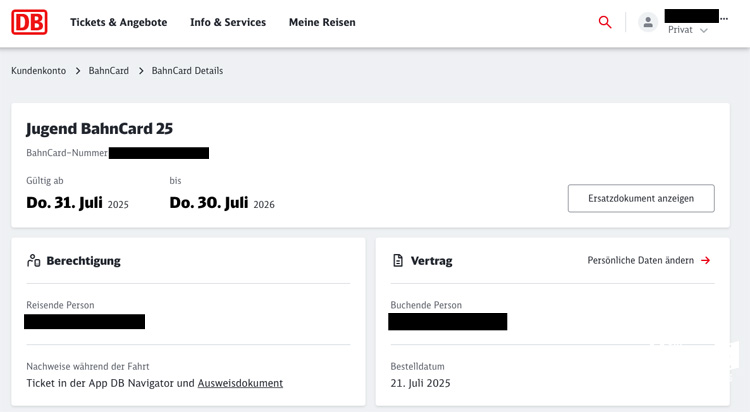750x412 pixels.
Task: Expand the Privat account dropdown chevron
Action: click(704, 31)
